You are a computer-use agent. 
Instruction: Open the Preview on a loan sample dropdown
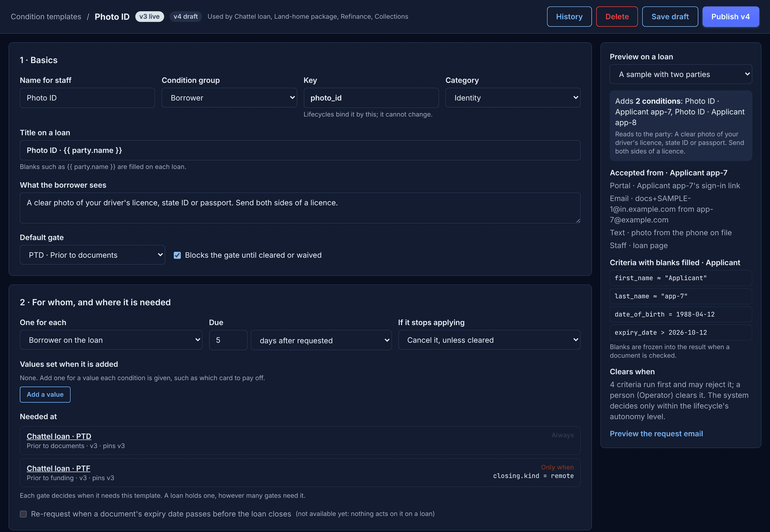[x=681, y=74]
